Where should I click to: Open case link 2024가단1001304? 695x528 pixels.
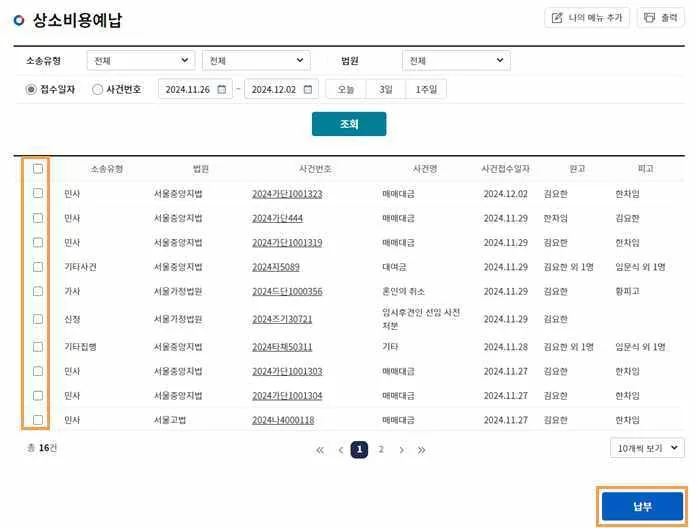(287, 396)
